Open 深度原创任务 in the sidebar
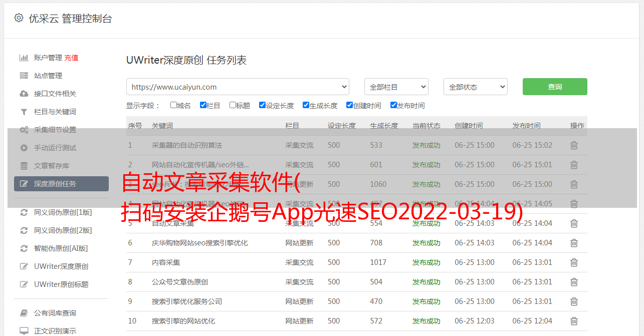The height and width of the screenshot is (336, 644). 61,184
